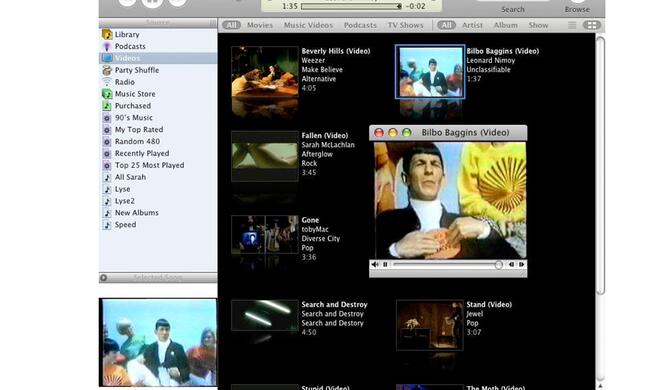Click the 'Sarah McLachlan' artist text
The width and height of the screenshot is (660, 390).
328,145
